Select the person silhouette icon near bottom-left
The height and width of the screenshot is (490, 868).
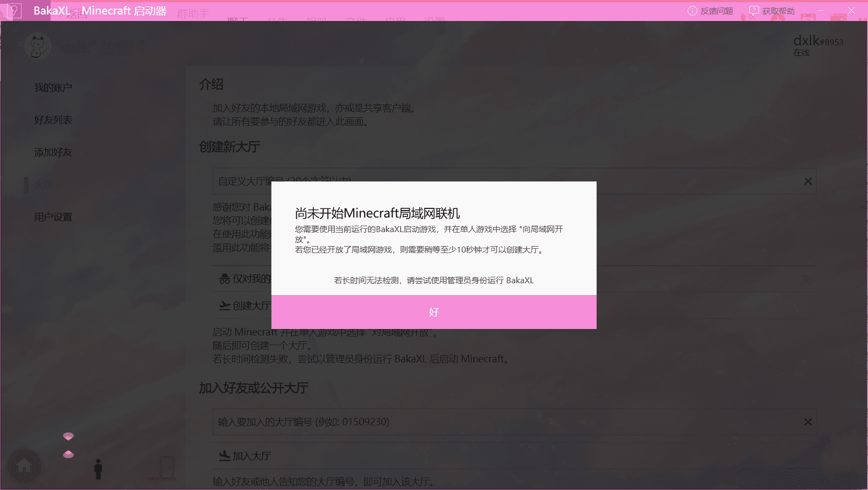tap(98, 469)
